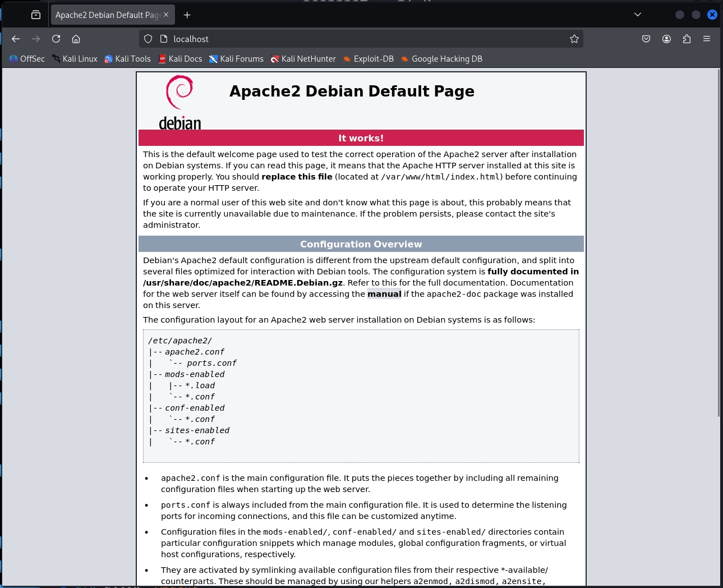
Task: Click the mods-enabled line in tree
Action: 195,374
